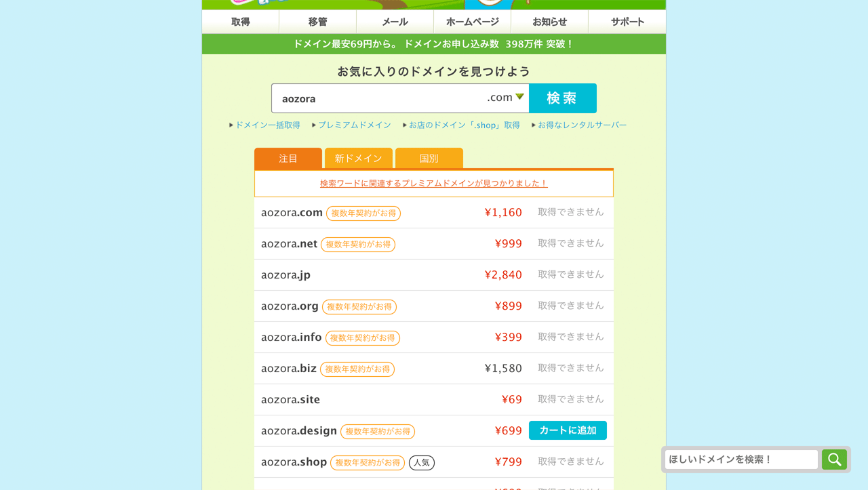Image resolution: width=868 pixels, height=490 pixels.
Task: Click the ¥2,840 price for aozora.jp
Action: click(503, 275)
